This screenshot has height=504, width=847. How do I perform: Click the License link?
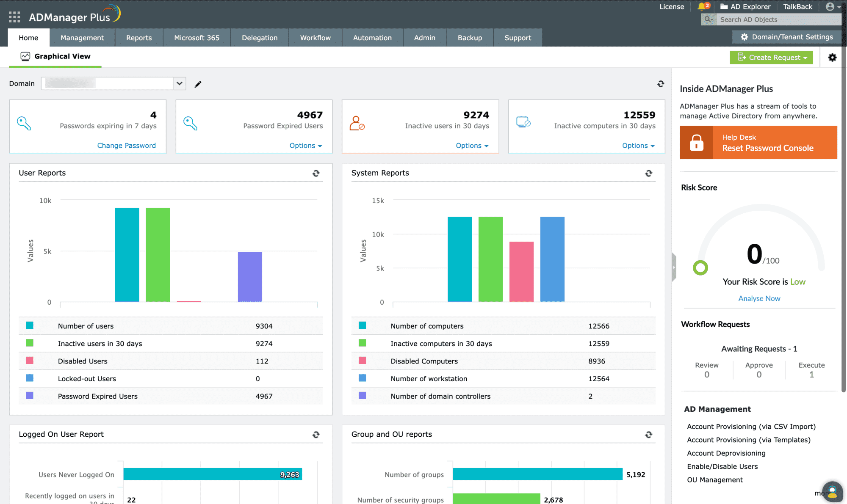point(672,6)
